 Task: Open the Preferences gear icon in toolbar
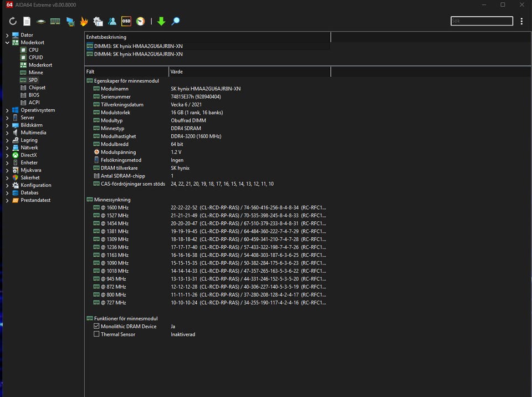(x=98, y=22)
